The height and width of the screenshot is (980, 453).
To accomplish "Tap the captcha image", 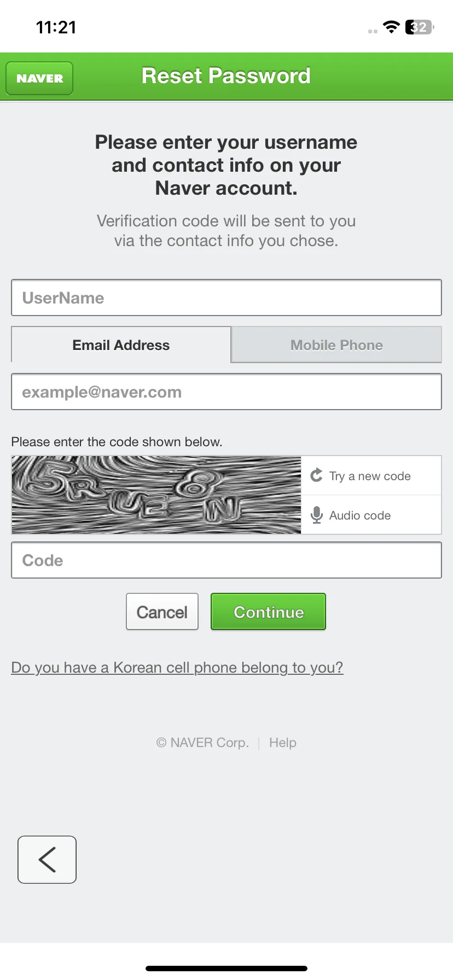I will pos(156,495).
